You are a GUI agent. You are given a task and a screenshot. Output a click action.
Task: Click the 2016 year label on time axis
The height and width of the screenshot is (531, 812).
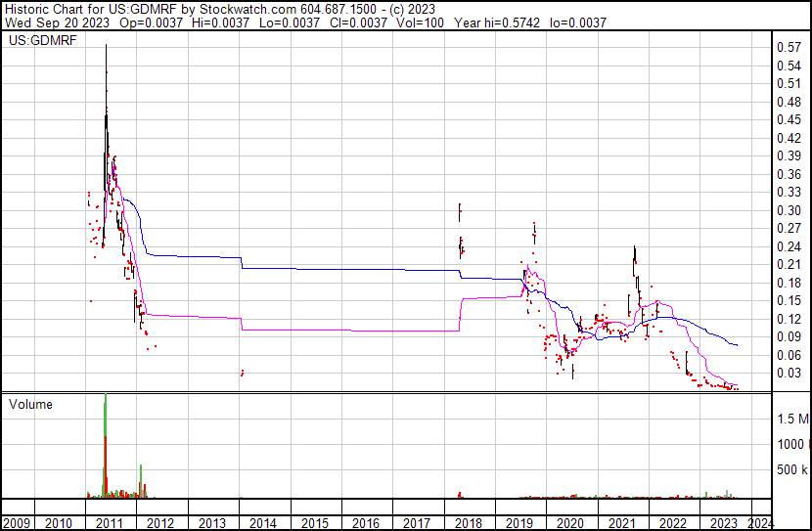tap(366, 523)
